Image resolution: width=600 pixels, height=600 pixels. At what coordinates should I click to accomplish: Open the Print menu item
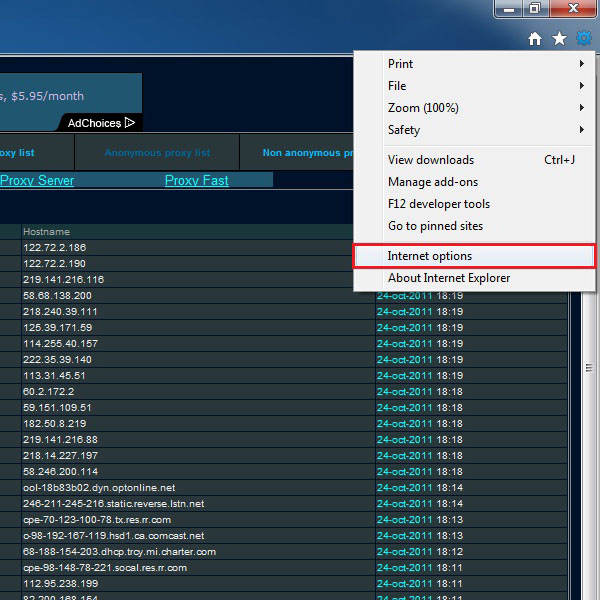coord(474,64)
